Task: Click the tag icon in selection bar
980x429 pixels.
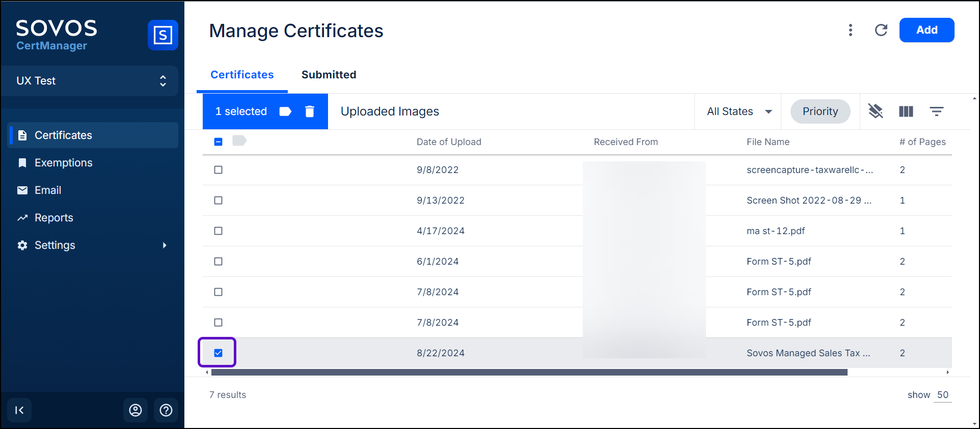Action: (285, 111)
